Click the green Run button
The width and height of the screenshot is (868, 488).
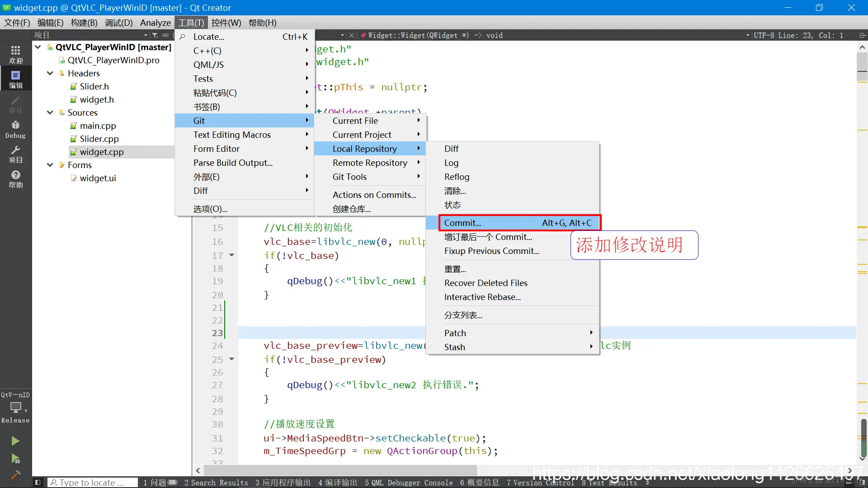15,441
